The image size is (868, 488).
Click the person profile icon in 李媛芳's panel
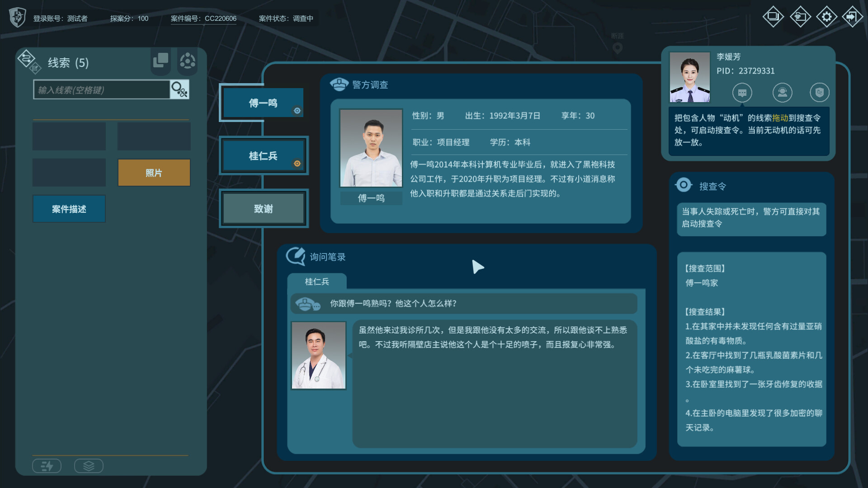[782, 93]
